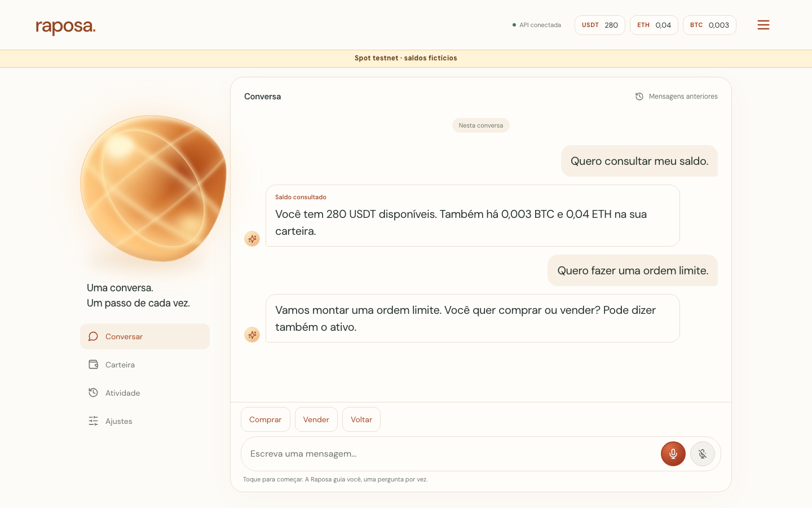812x508 pixels.
Task: Click the BTC 0,003 balance chip
Action: point(709,25)
